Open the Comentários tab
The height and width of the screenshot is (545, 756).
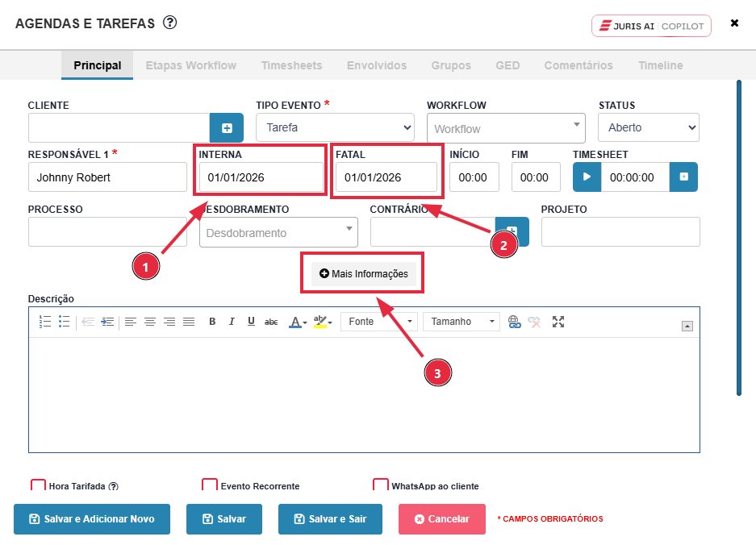click(x=578, y=65)
